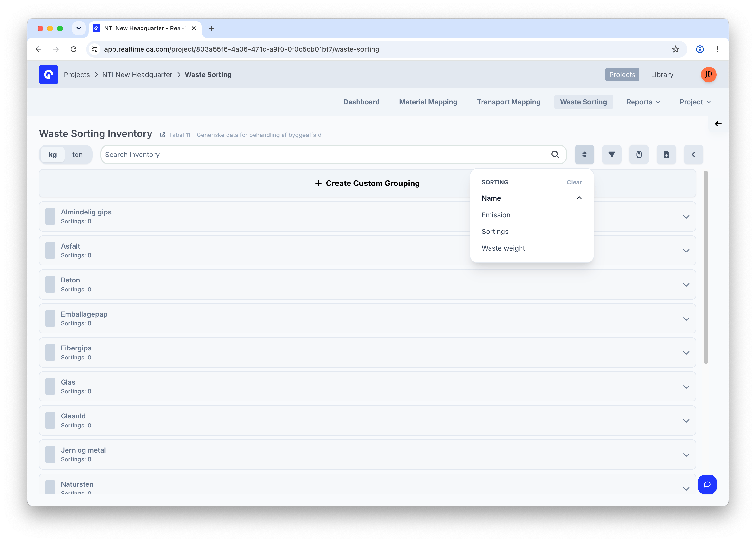This screenshot has height=542, width=756.
Task: Click Create Custom Grouping
Action: click(x=367, y=183)
